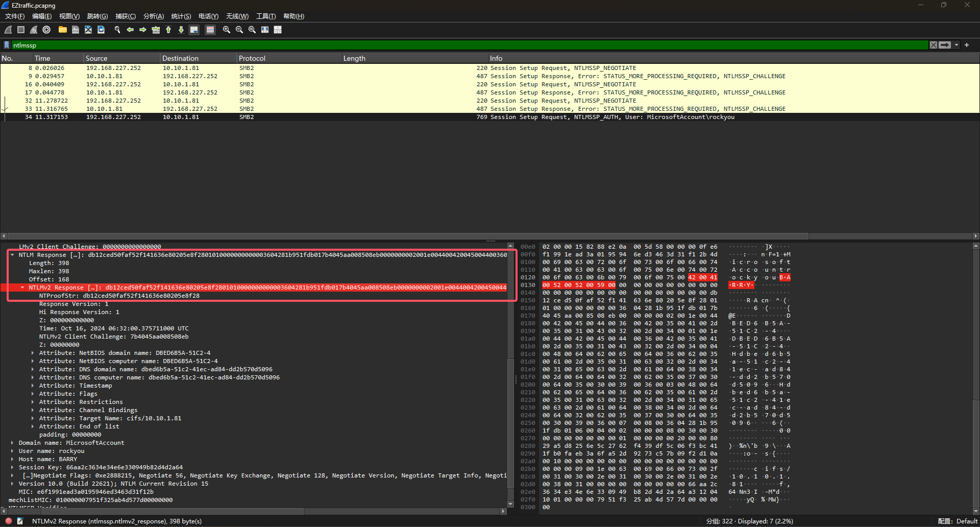
Task: Stop capturing packets square icon
Action: click(21, 30)
